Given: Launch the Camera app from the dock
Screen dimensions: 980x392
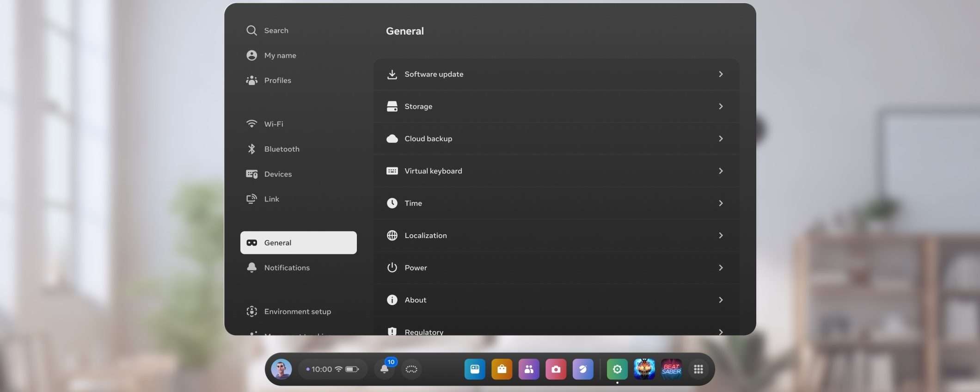Looking at the screenshot, I should click(x=556, y=369).
